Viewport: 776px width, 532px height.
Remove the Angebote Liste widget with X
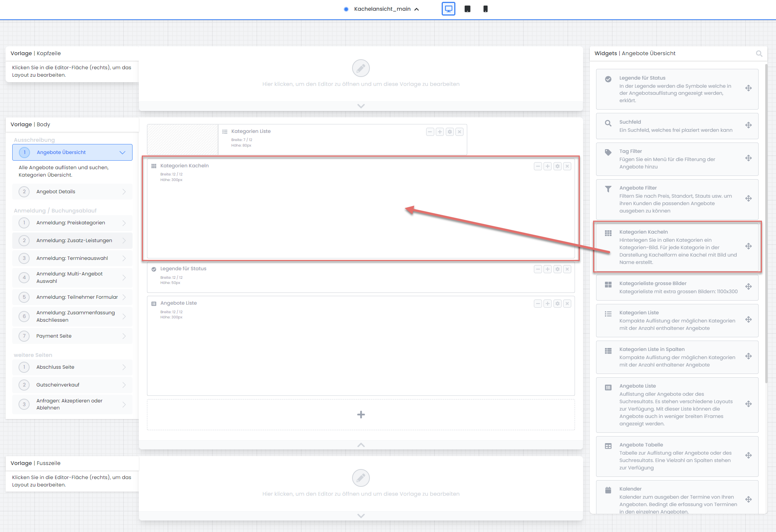click(567, 304)
